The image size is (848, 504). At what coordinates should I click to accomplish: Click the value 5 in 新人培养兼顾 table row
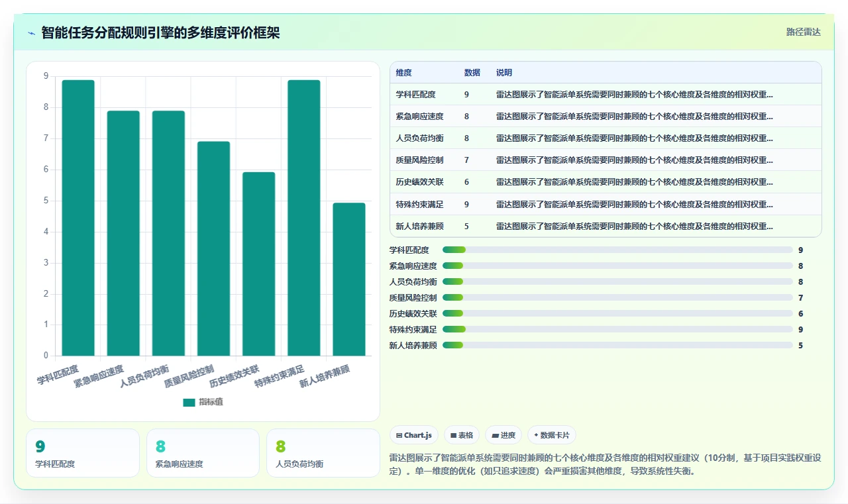coord(466,226)
